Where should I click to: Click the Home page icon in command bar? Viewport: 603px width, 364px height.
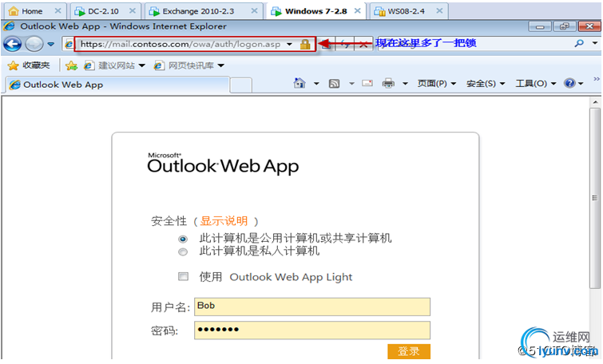click(x=300, y=83)
